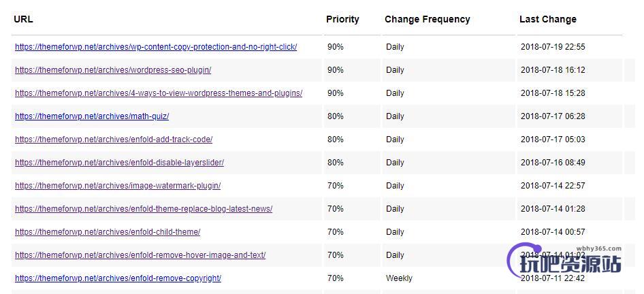This screenshot has width=644, height=294.
Task: Open the wp-content-copy-protection-and-no-right-click link
Action: click(156, 47)
